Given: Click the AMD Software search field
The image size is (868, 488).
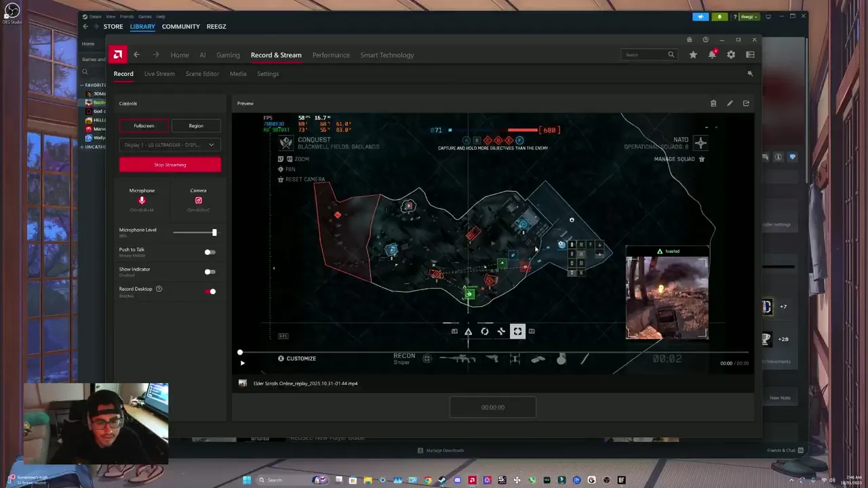Looking at the screenshot, I should [x=649, y=55].
